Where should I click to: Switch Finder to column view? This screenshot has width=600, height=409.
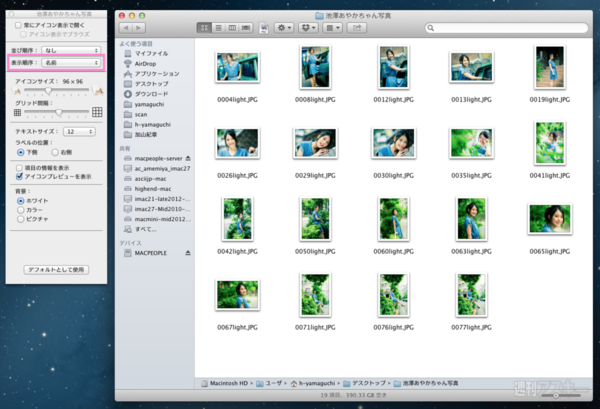232,28
